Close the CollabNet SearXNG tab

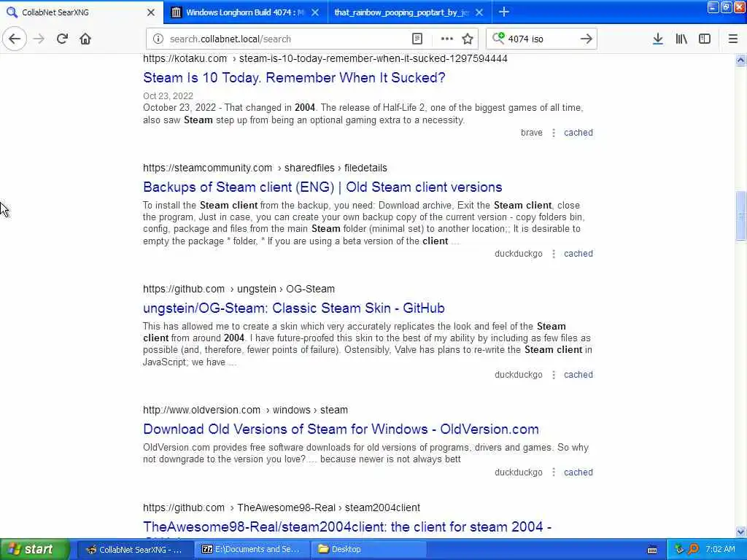(x=151, y=12)
